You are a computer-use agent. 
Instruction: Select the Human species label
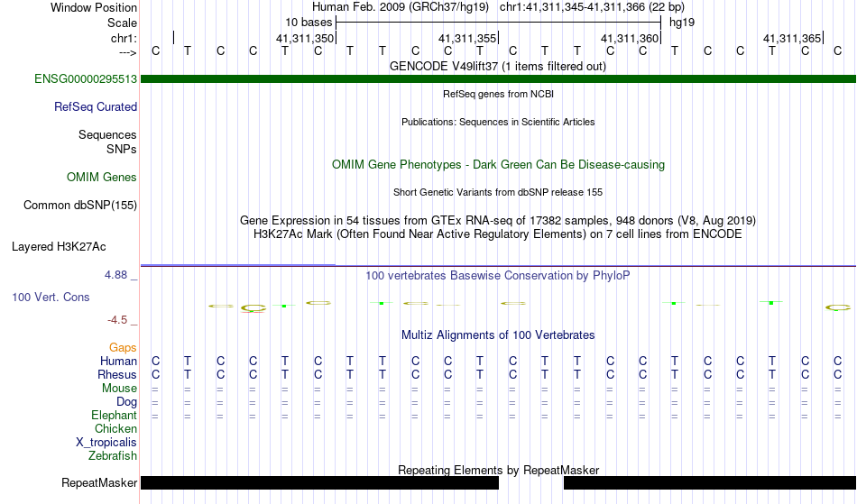[x=118, y=361]
